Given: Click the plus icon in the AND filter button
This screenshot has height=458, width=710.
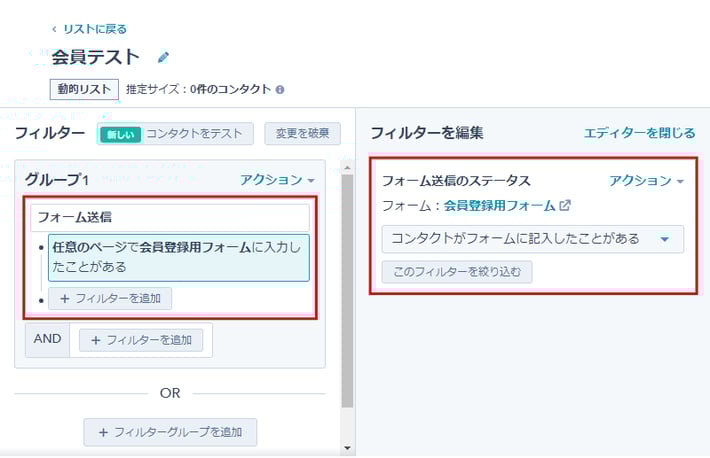Looking at the screenshot, I should pyautogui.click(x=96, y=340).
